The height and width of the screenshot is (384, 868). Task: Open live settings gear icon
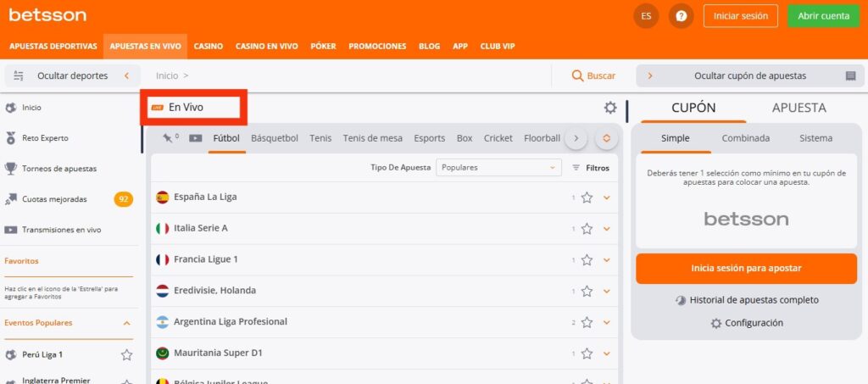[610, 108]
